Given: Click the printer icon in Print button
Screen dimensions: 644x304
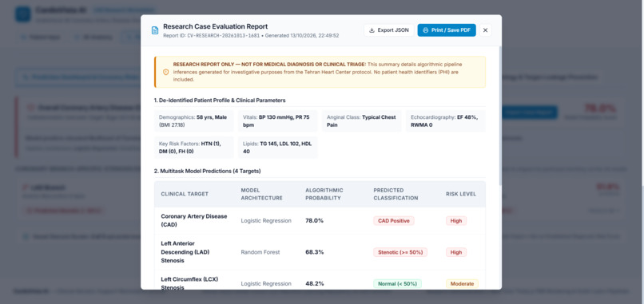Looking at the screenshot, I should [x=426, y=30].
